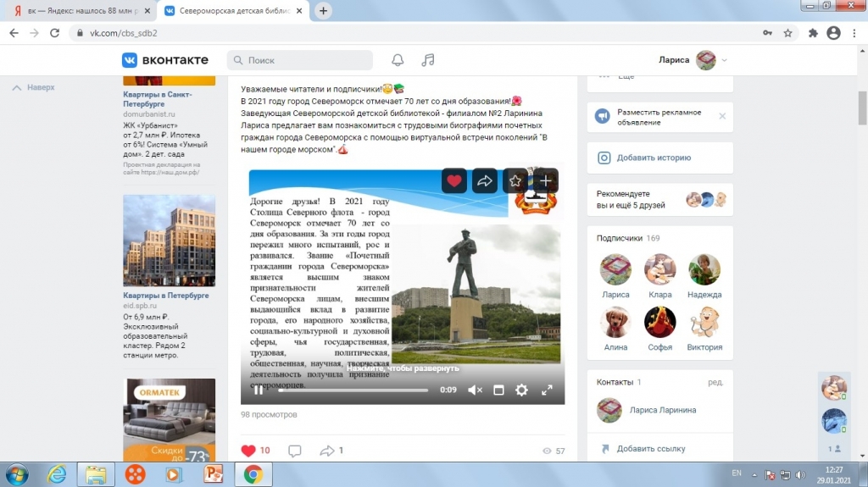The image size is (868, 487).
Task: Bookmark video with star overlay icon
Action: coord(515,180)
